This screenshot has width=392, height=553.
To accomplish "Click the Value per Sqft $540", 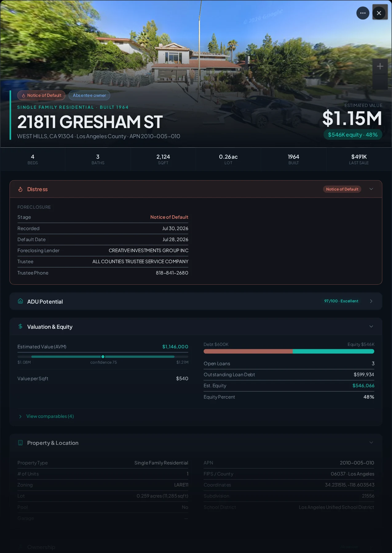I will click(x=182, y=379).
